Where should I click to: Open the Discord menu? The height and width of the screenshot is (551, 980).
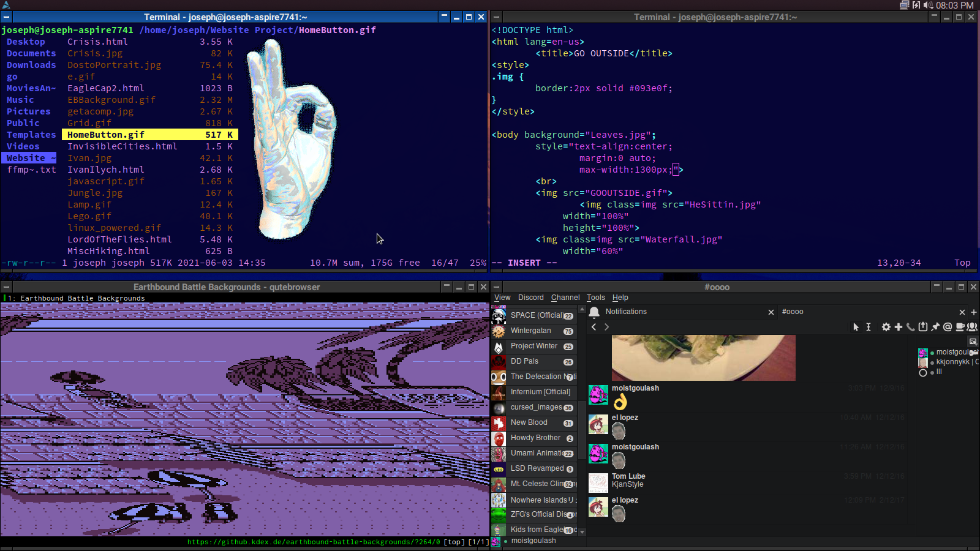pos(530,298)
